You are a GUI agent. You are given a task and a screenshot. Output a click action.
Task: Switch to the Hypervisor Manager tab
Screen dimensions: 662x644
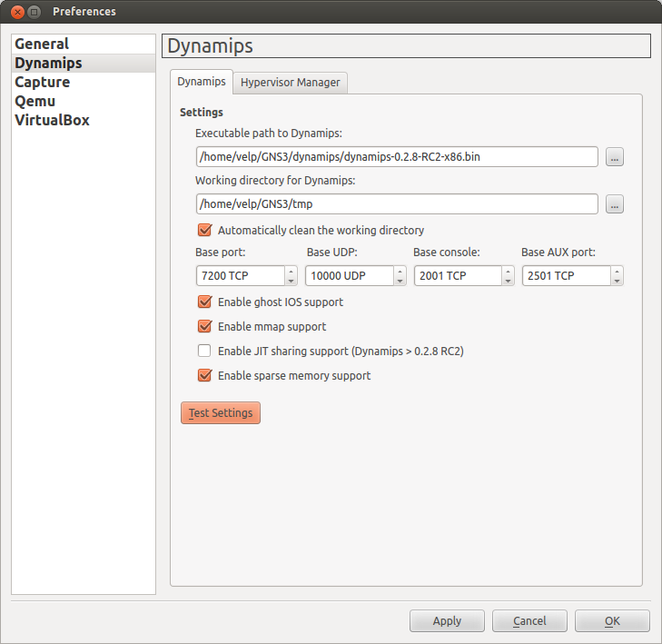pos(290,83)
